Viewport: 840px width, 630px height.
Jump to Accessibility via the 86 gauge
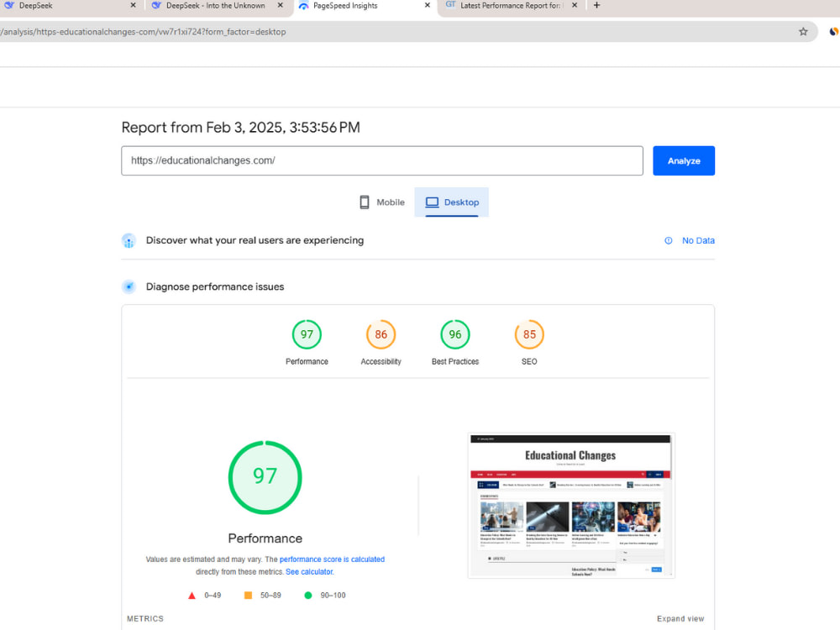pos(381,334)
